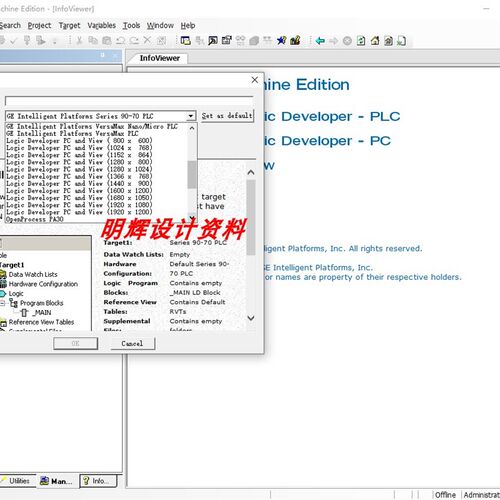Click the Undo arrow toolbar icon
The image size is (500, 500).
tap(120, 41)
